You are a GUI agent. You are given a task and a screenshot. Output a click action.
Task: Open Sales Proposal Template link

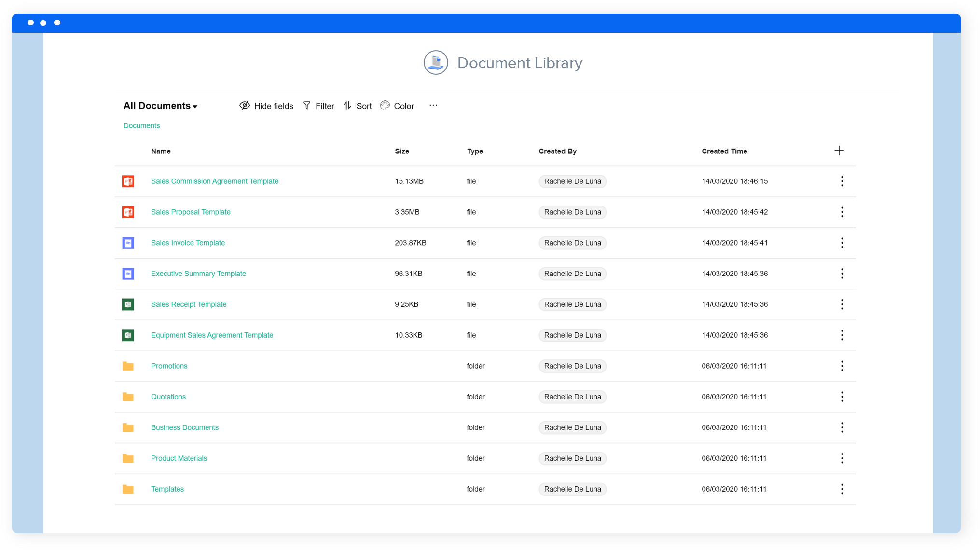(191, 212)
